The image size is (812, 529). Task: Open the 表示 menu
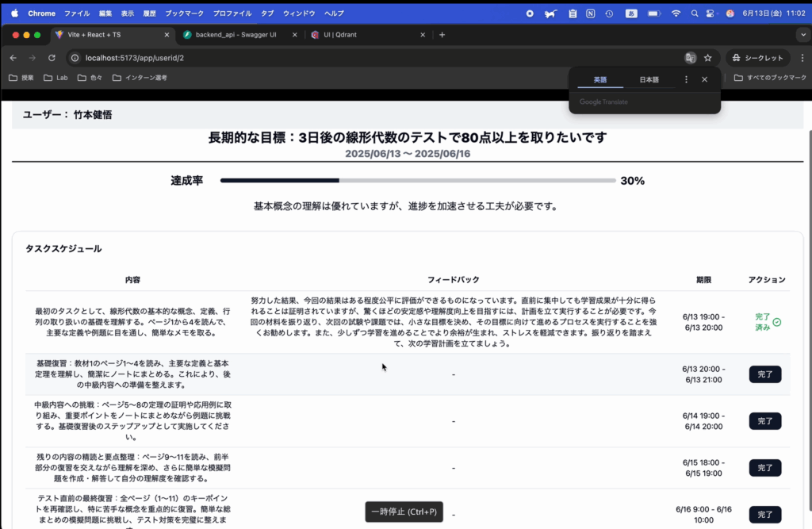click(128, 13)
